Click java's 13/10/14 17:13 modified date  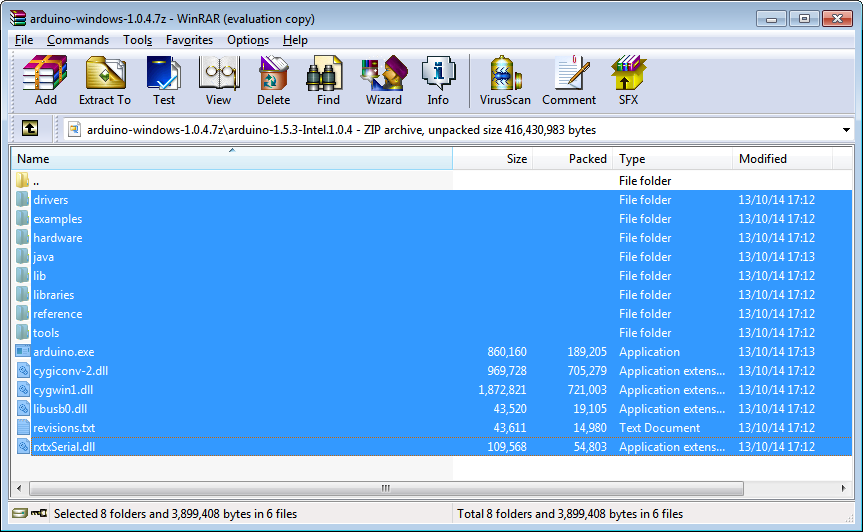click(x=777, y=256)
